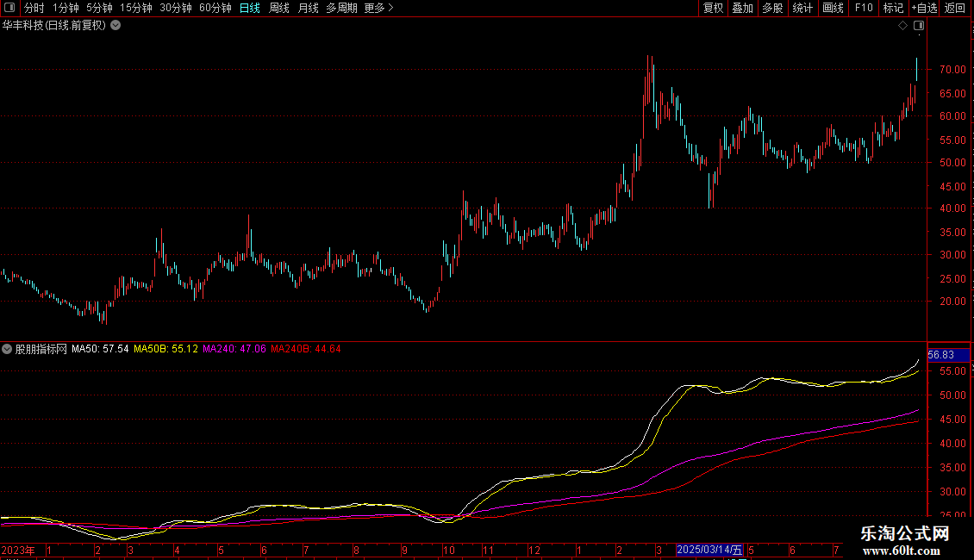Click the 返回 back button

[955, 8]
